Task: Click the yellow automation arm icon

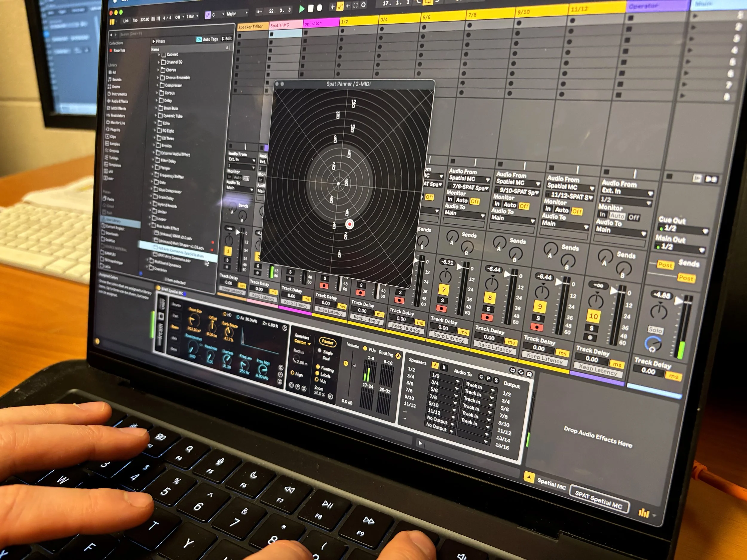Action: point(340,7)
